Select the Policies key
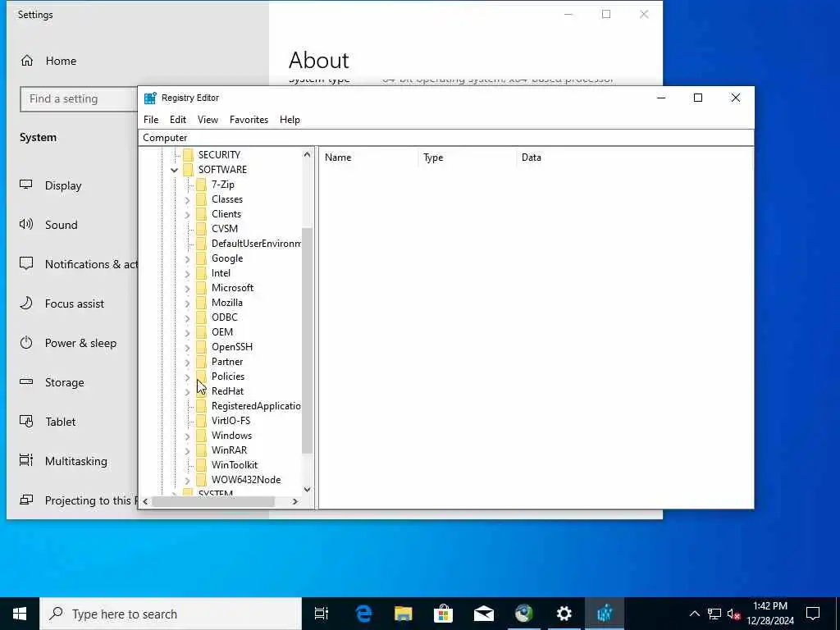This screenshot has width=840, height=630. (x=228, y=376)
